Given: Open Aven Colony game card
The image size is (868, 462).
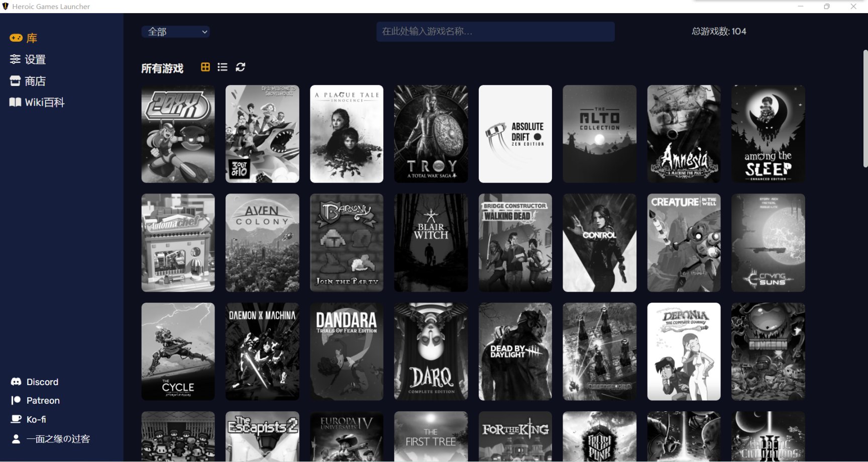Looking at the screenshot, I should [262, 243].
